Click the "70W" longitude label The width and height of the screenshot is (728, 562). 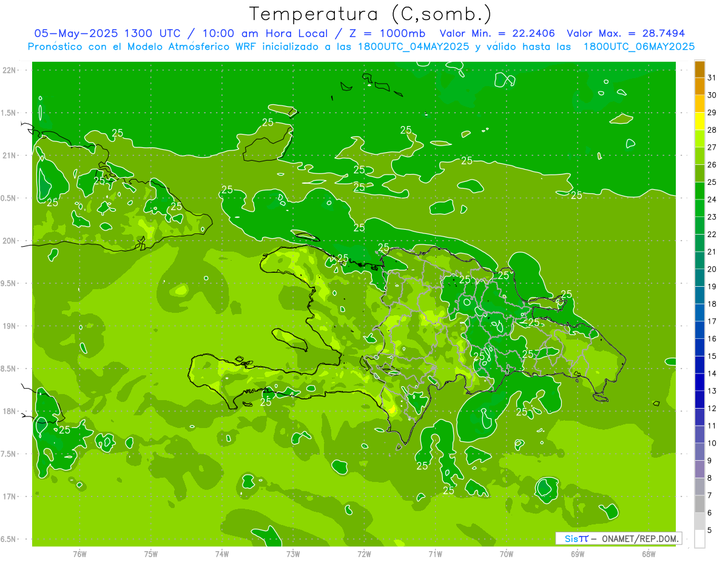tap(507, 554)
